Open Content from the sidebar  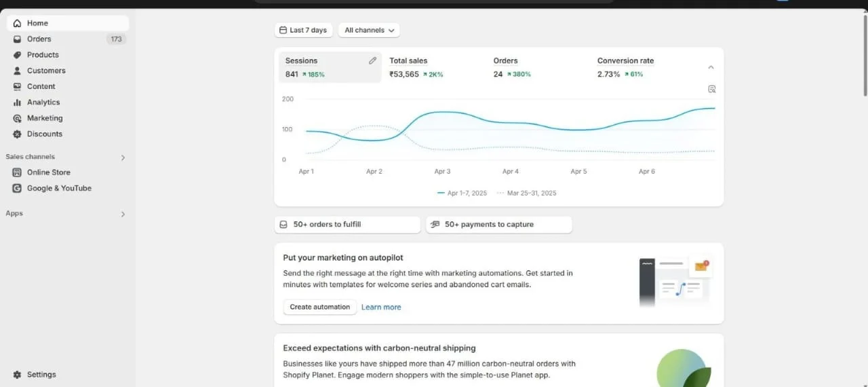click(x=68, y=86)
